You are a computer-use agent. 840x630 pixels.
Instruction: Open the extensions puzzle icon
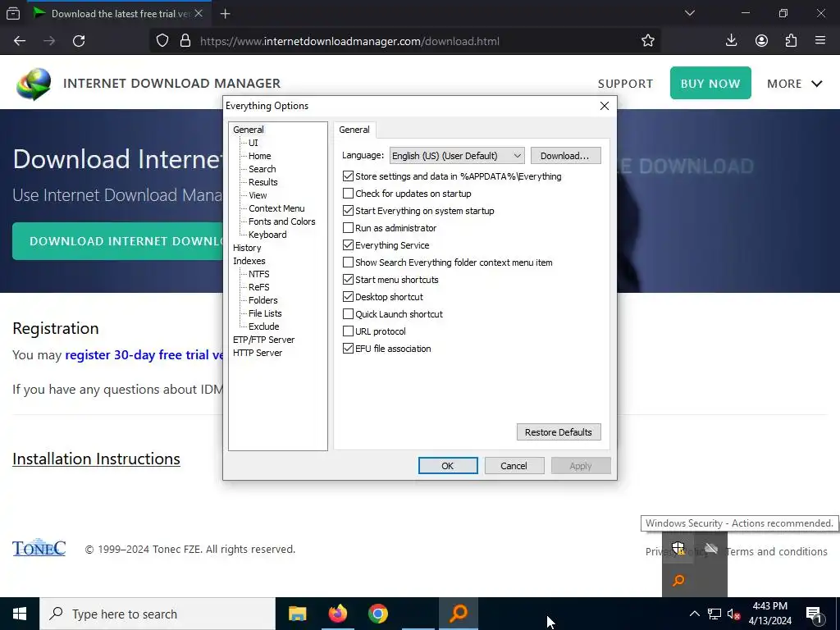(791, 40)
